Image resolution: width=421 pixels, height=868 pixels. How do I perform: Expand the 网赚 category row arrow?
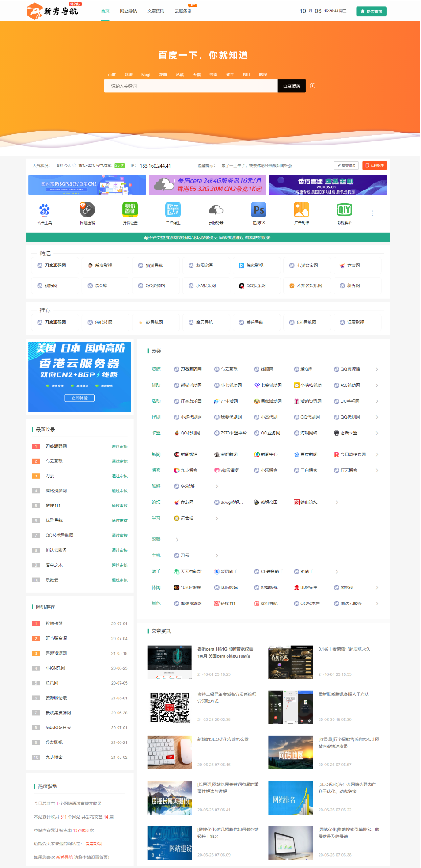click(177, 540)
